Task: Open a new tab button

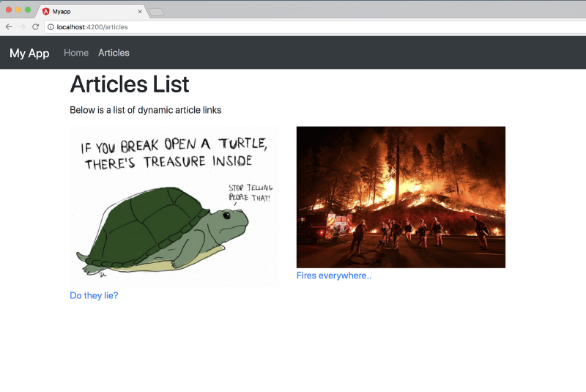Action: 156,12
